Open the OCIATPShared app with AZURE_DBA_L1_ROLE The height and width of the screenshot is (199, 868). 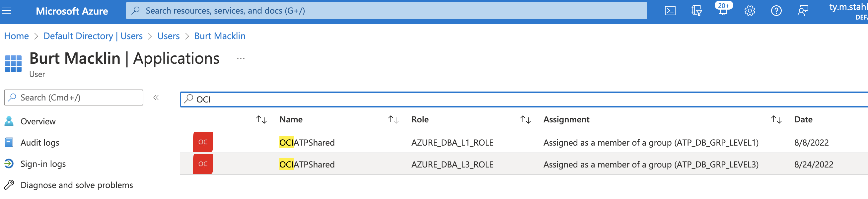tap(307, 143)
